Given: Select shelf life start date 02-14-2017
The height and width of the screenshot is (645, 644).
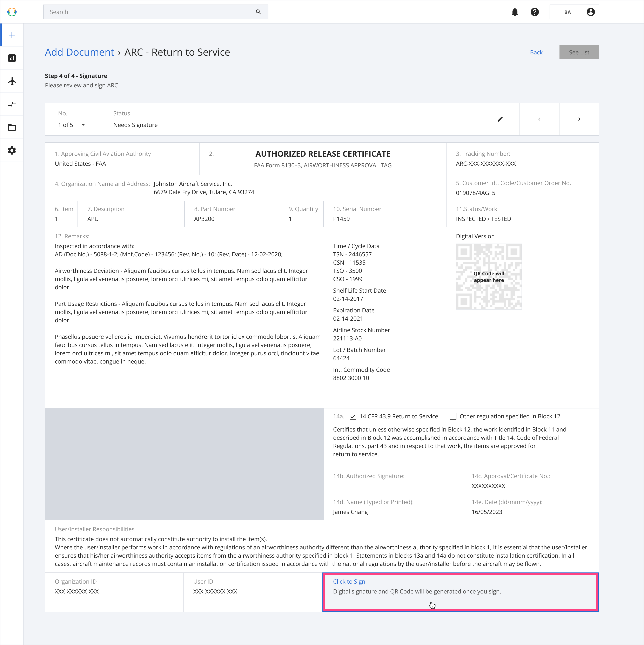Looking at the screenshot, I should 348,299.
